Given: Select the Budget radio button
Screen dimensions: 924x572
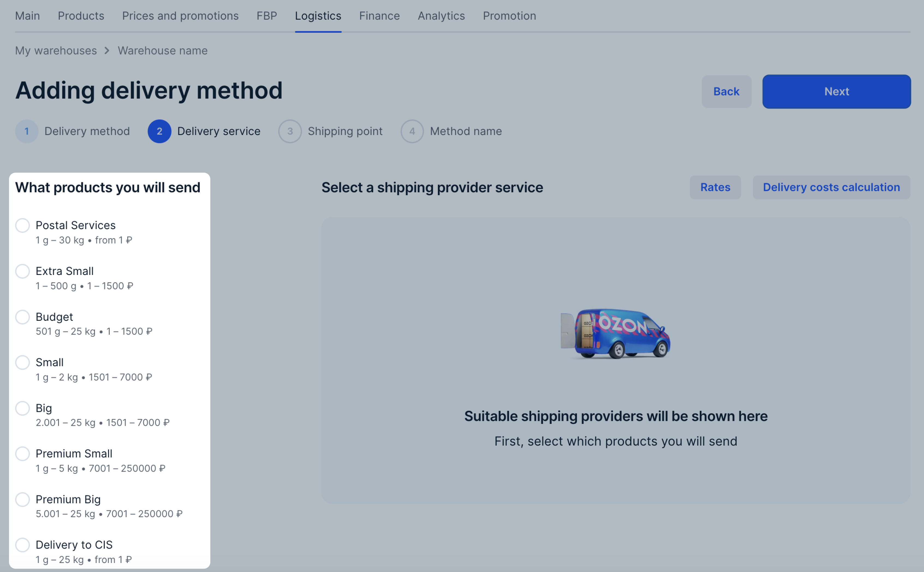Looking at the screenshot, I should [22, 317].
